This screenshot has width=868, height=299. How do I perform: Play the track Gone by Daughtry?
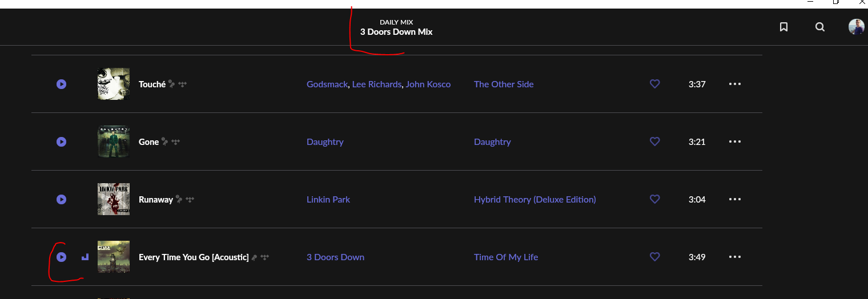click(x=62, y=142)
